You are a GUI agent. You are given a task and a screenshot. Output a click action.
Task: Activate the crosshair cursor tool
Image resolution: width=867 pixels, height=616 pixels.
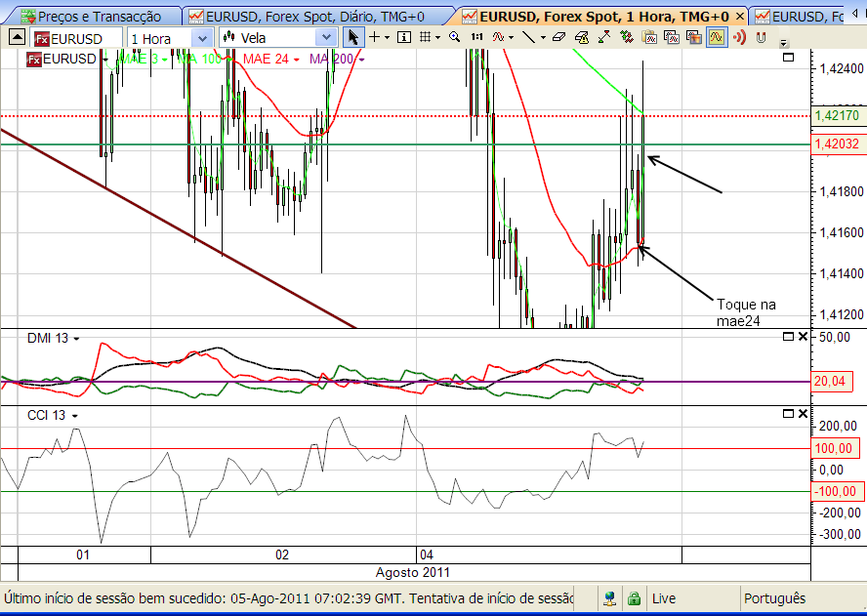click(x=374, y=38)
